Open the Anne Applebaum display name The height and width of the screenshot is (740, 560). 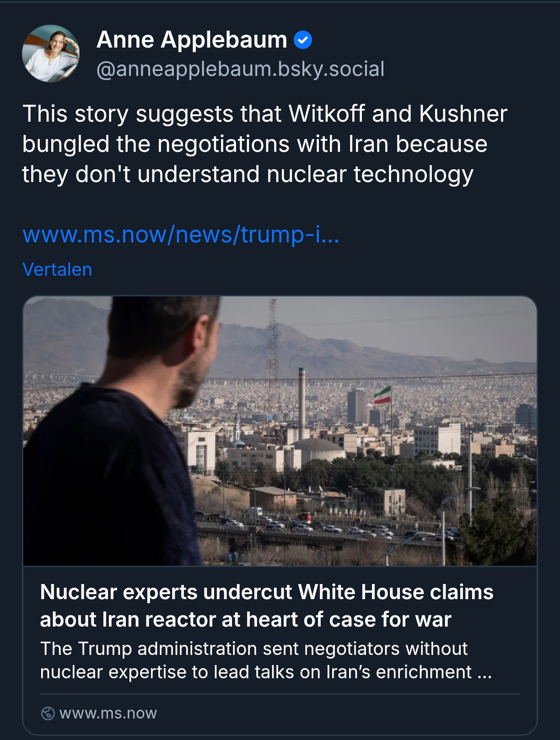coord(192,40)
